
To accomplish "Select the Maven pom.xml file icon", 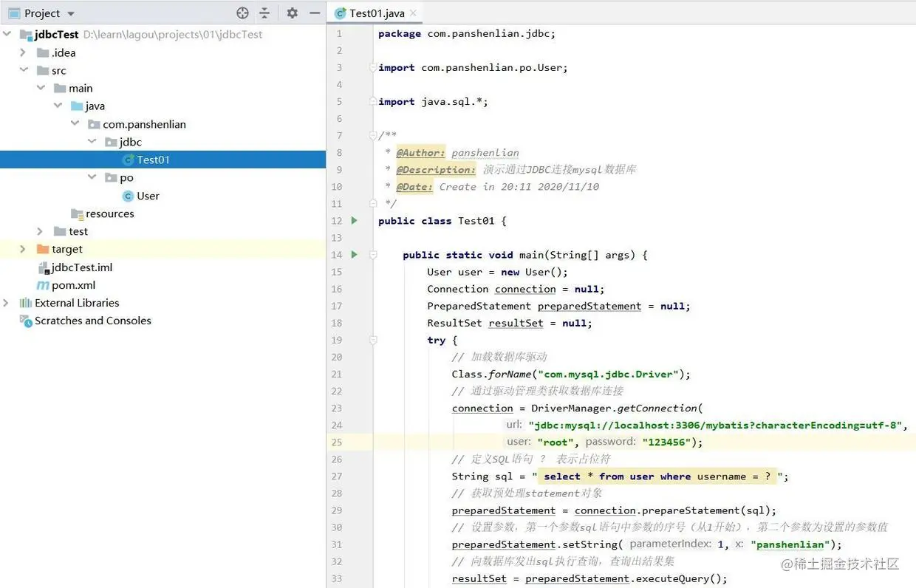I will tap(43, 285).
